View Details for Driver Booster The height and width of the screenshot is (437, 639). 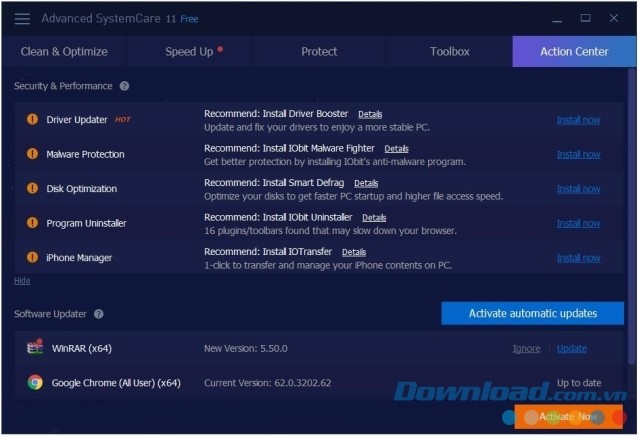point(370,114)
